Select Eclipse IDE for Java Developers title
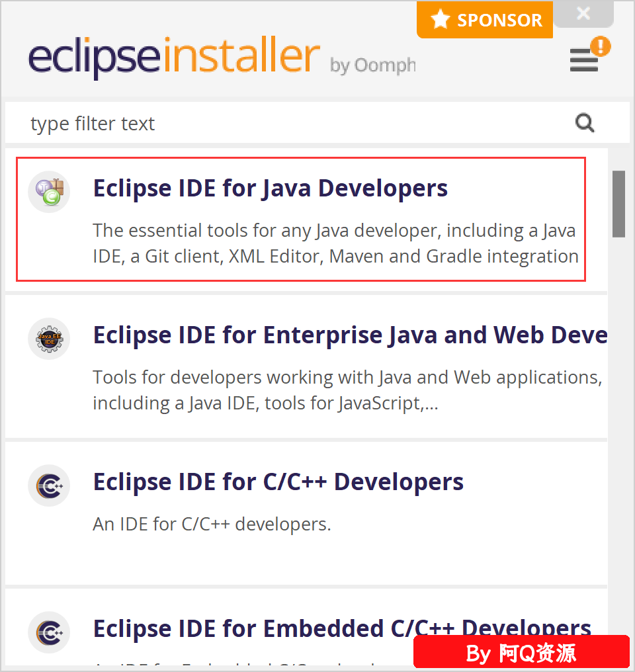This screenshot has height=672, width=635. 271,188
